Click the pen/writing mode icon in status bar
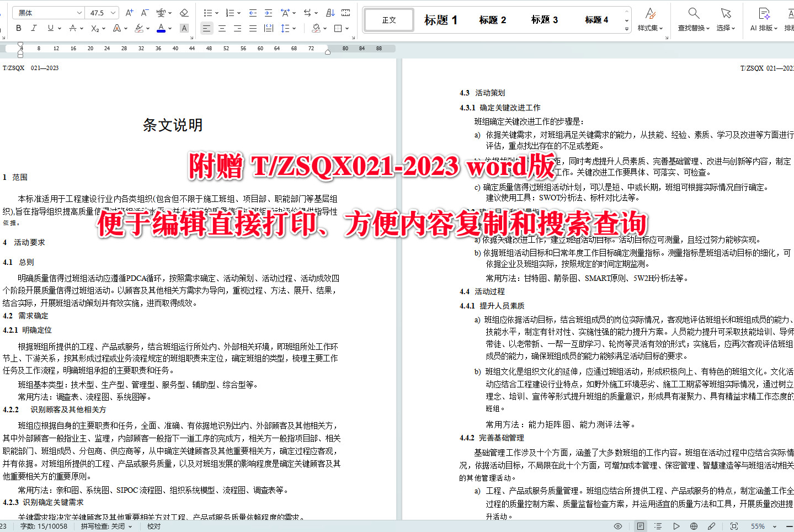794x532 pixels. (x=712, y=526)
